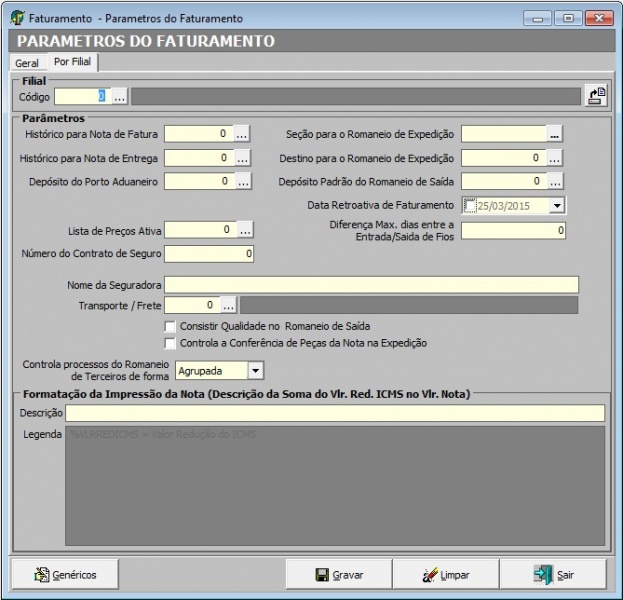Toggle the Data Retroativa de Faturamento checkbox
This screenshot has width=623, height=600.
pos(471,206)
